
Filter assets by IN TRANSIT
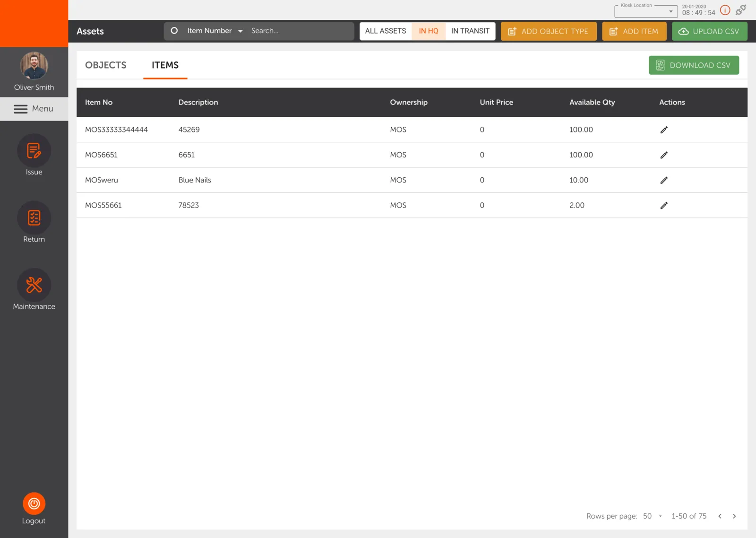tap(470, 31)
